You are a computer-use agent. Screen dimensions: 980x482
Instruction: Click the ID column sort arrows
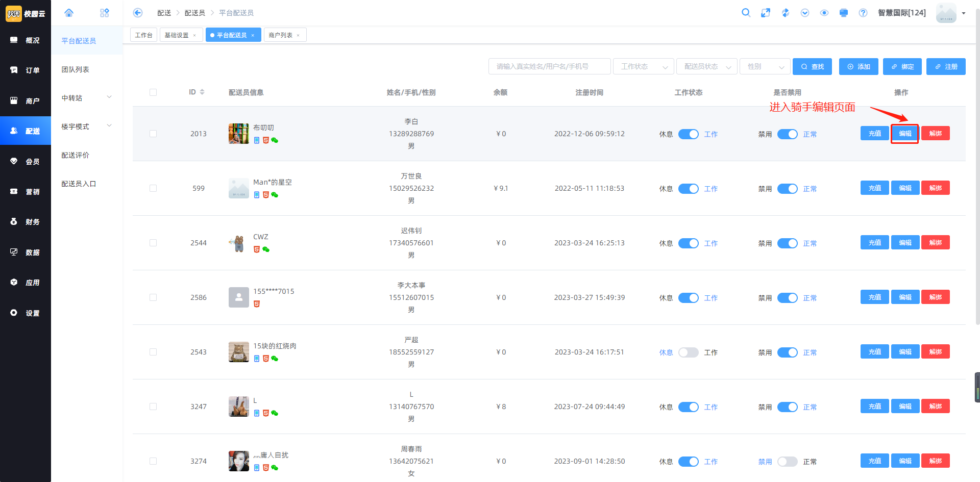(202, 92)
